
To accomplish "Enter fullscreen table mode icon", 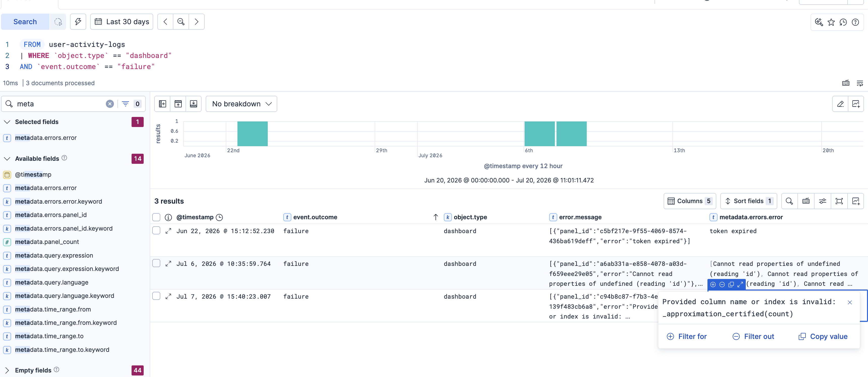I will click(839, 201).
